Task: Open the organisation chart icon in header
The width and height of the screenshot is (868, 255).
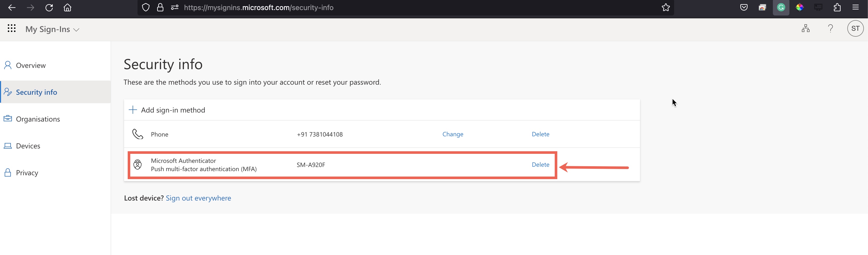Action: point(805,28)
